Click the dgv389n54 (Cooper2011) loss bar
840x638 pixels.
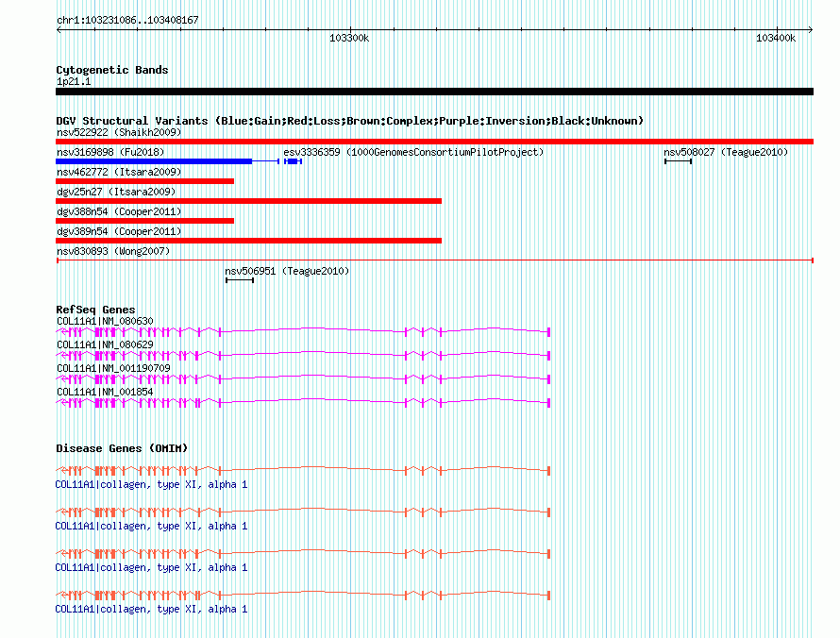coord(248,241)
